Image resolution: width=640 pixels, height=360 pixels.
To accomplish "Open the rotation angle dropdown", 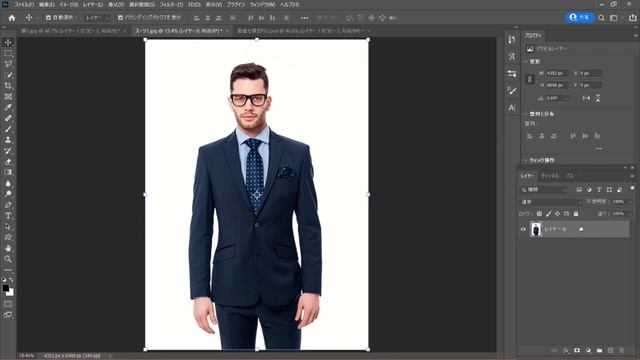I will (558, 98).
